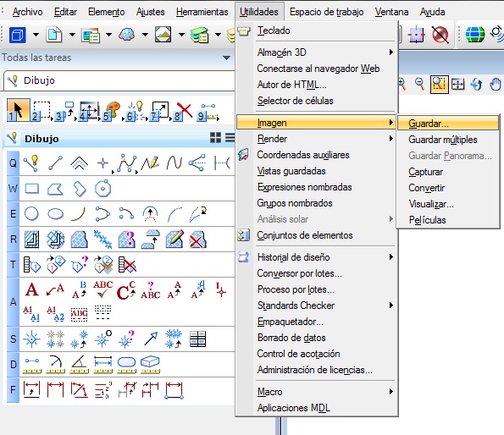Select the Place Block rectangle tool
The width and height of the screenshot is (504, 435).
32,189
